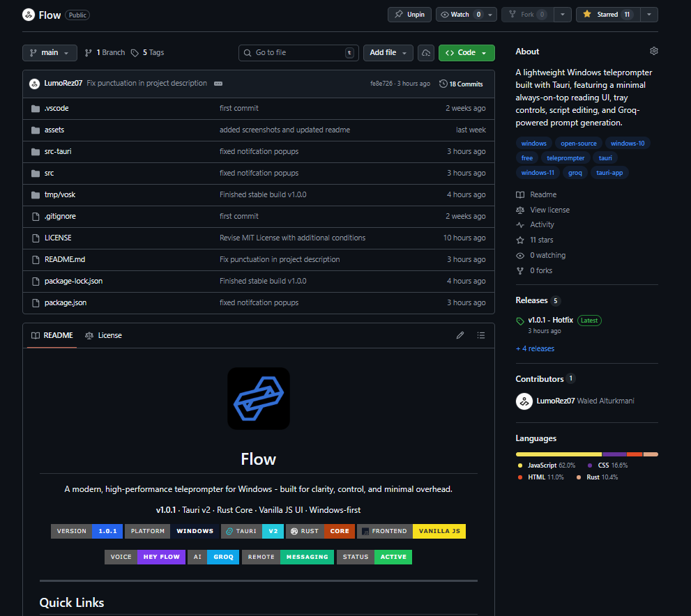Open the + 4 releases link
The height and width of the screenshot is (616, 691).
(535, 348)
